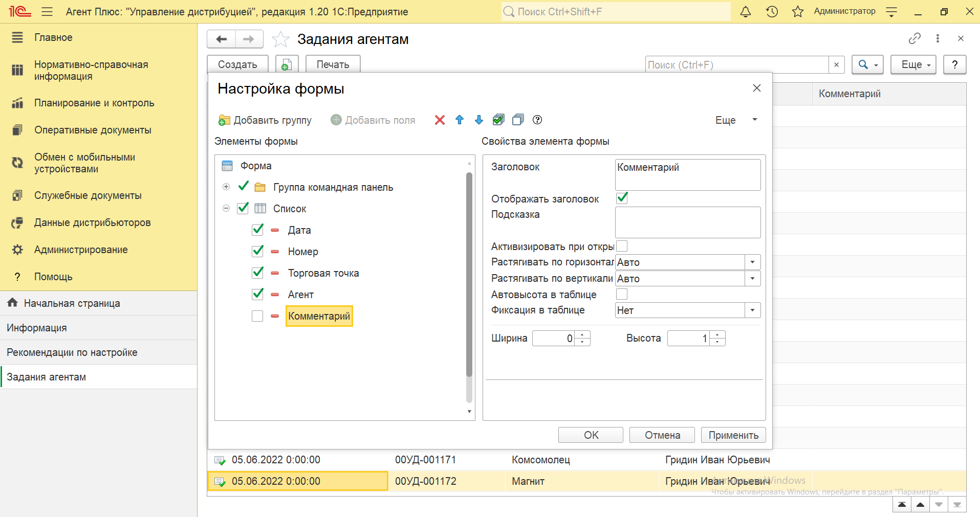Enable Автовысота в таблице checkbox
Viewport: 980px width, 517px height.
tap(622, 294)
